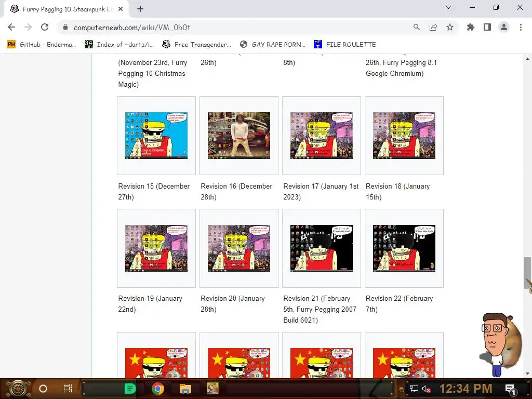The width and height of the screenshot is (532, 399).
Task: Click the caption mentioning 'Christmas Magic'
Action: (x=153, y=73)
